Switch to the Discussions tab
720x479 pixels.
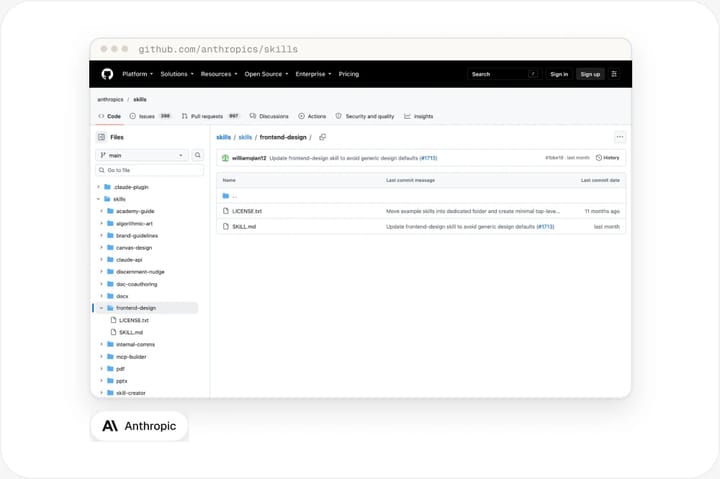(269, 116)
